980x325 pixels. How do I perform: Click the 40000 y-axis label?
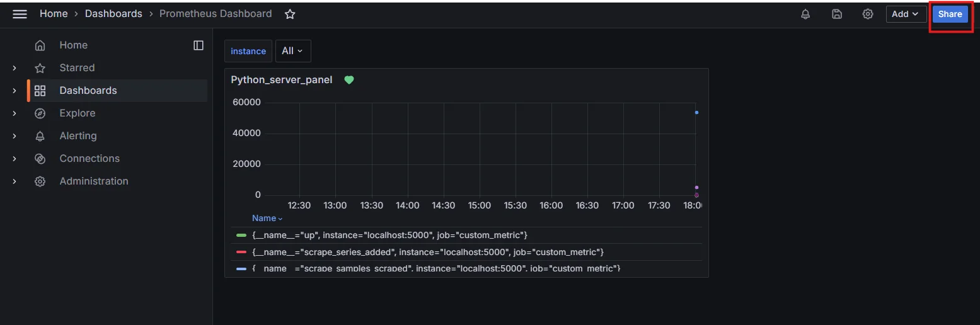coord(246,133)
